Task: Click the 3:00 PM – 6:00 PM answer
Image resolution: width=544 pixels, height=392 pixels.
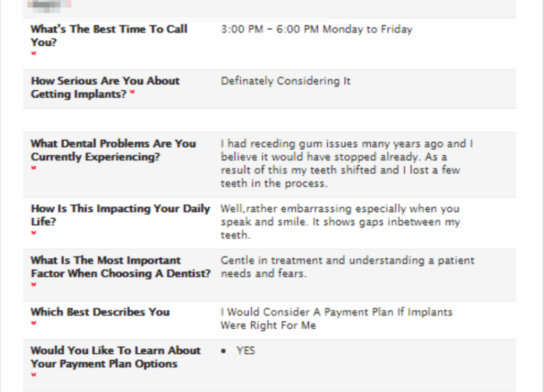Action: tap(316, 30)
